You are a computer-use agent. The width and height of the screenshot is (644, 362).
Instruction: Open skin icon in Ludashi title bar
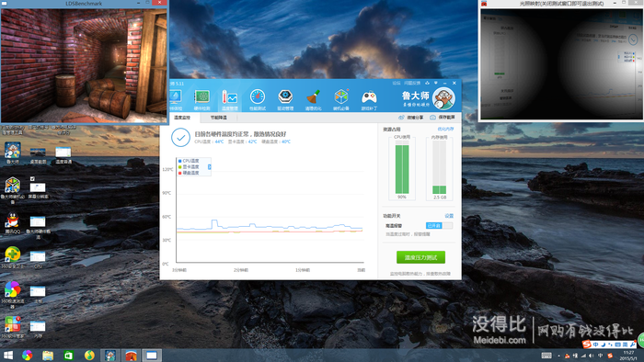coord(427,84)
